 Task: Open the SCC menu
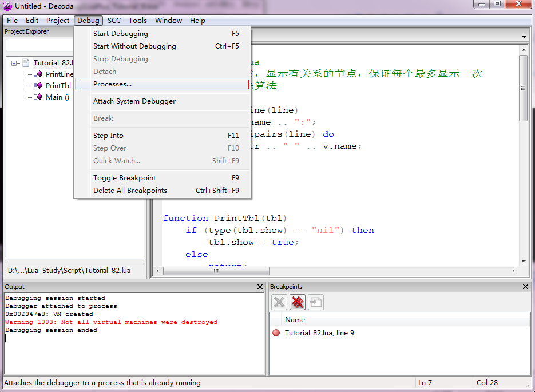[x=114, y=21]
